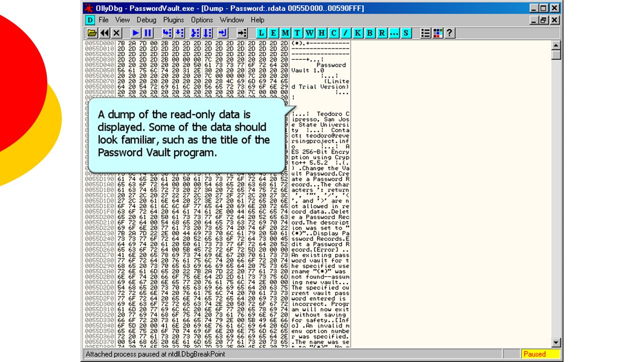Click the D dump window system icon
The height and width of the screenshot is (362, 644).
[90, 20]
